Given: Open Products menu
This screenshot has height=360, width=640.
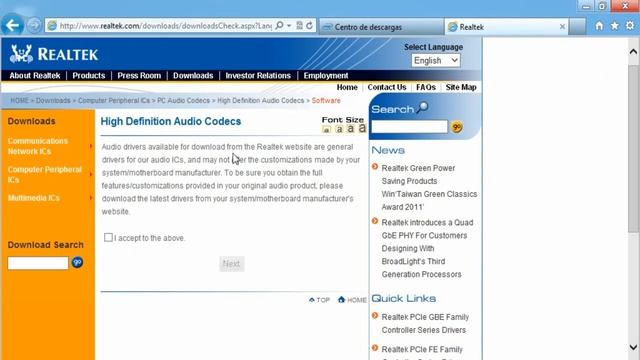Looking at the screenshot, I should coord(89,76).
